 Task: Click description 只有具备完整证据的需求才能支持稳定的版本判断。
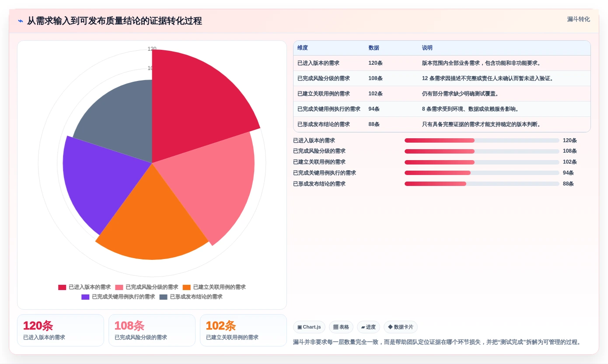coord(482,124)
